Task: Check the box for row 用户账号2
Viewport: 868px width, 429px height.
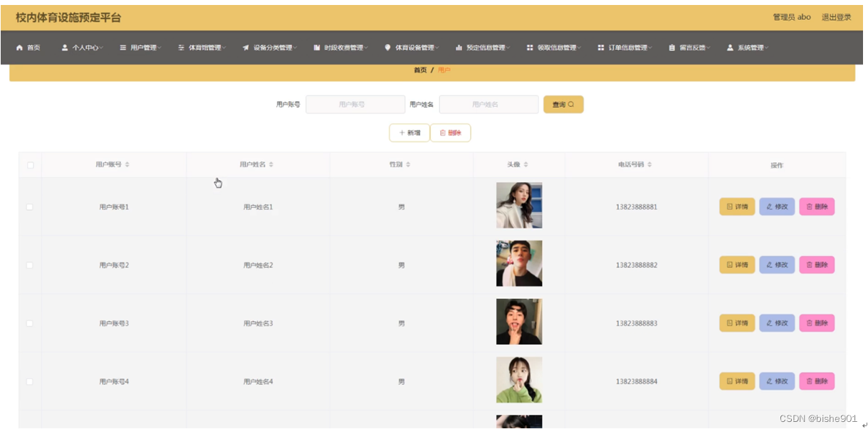Action: 30,265
